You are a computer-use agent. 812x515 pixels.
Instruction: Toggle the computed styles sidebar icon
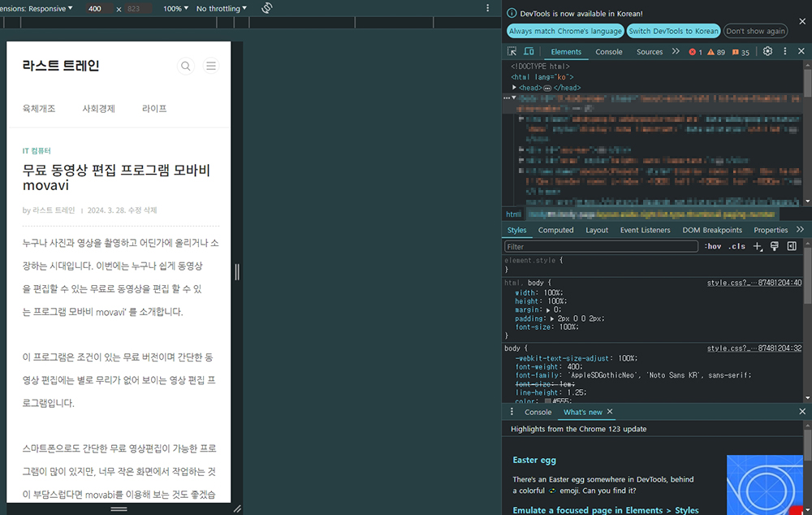(x=792, y=247)
